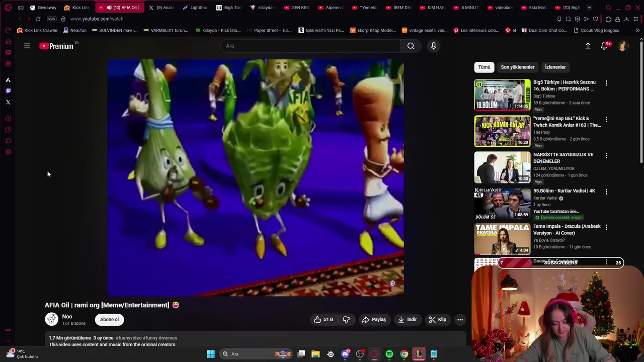Open the more actions ellipsis under the video

(x=460, y=319)
